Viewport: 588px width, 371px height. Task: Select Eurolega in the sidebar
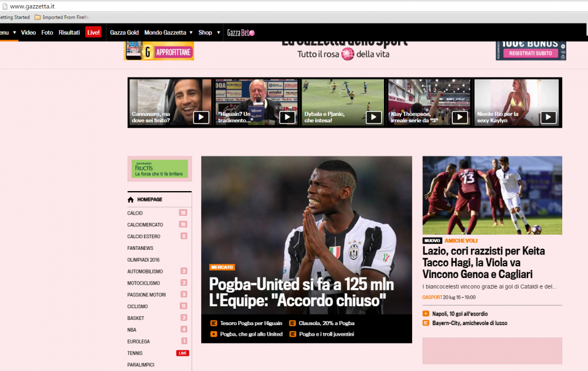(x=138, y=342)
